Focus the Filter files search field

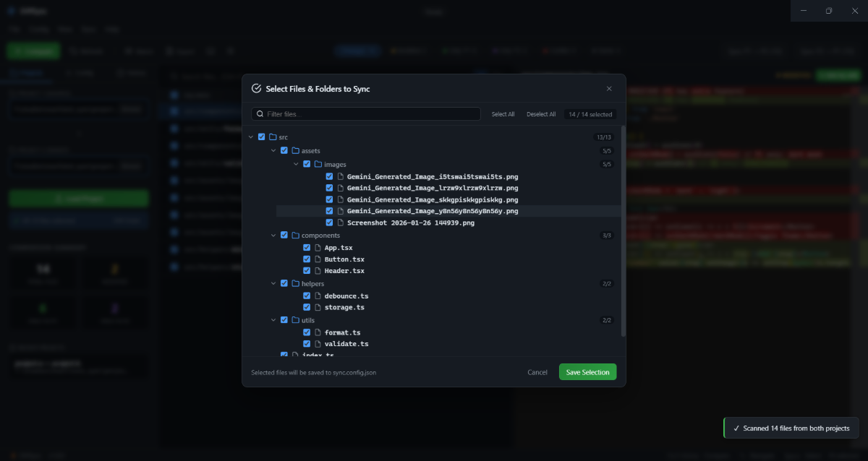[366, 114]
